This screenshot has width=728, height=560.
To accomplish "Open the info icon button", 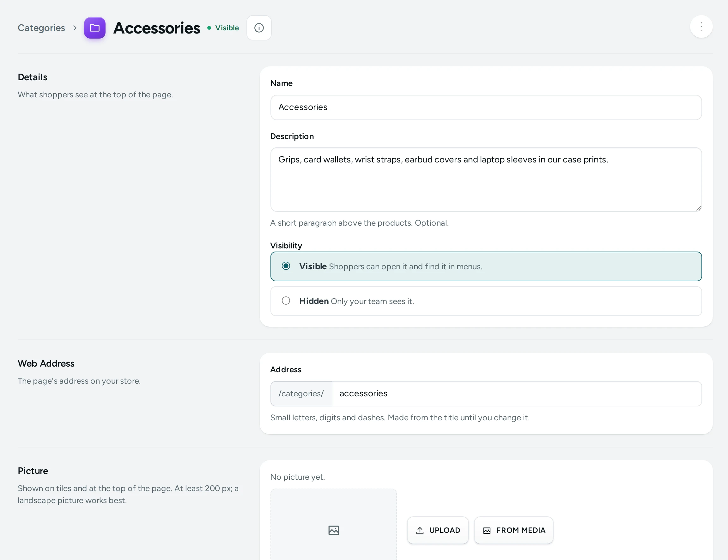I will pos(259,28).
